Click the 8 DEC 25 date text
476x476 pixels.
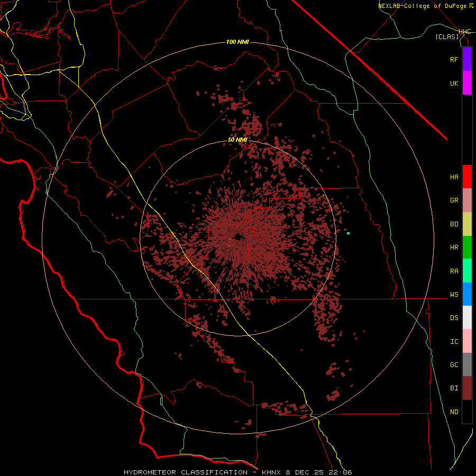pyautogui.click(x=305, y=472)
